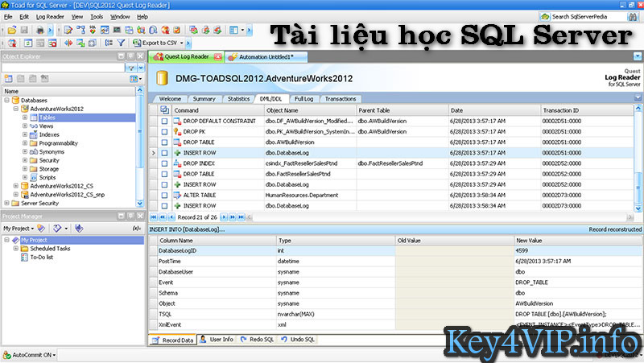This screenshot has width=644, height=363.
Task: Open the My Project dropdown in Project Manager
Action: (x=19, y=229)
